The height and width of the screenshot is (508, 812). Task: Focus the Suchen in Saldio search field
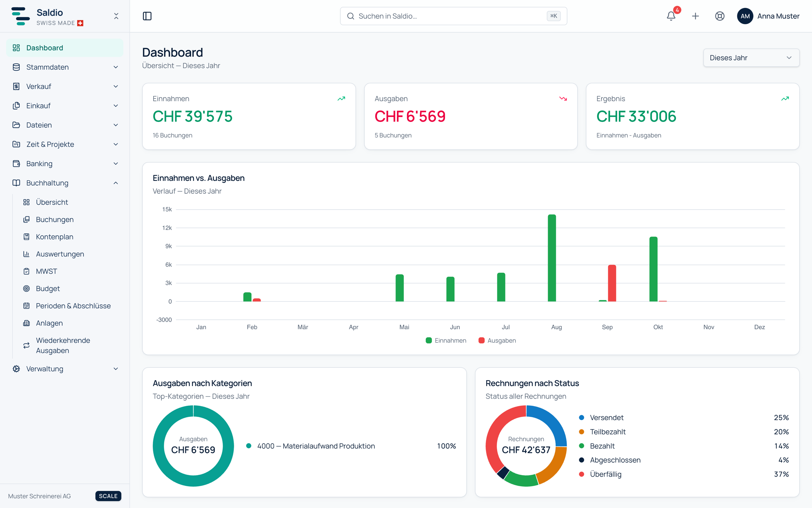453,16
